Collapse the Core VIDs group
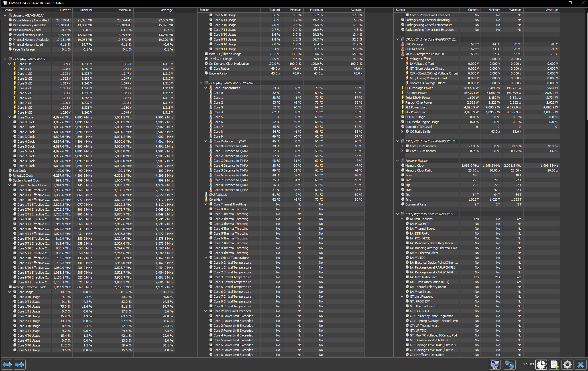The image size is (588, 371). (x=9, y=64)
